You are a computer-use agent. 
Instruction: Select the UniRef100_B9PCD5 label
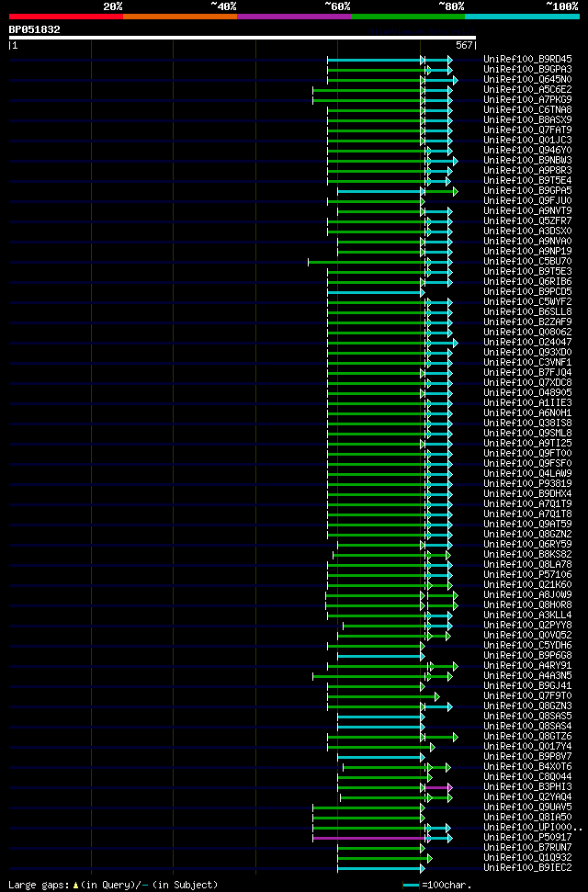click(x=527, y=292)
